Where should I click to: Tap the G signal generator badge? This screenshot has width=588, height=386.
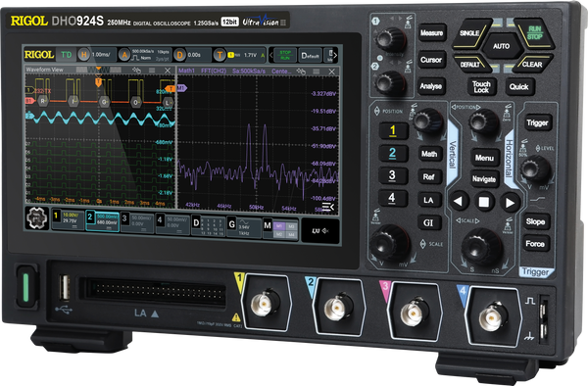(x=231, y=224)
